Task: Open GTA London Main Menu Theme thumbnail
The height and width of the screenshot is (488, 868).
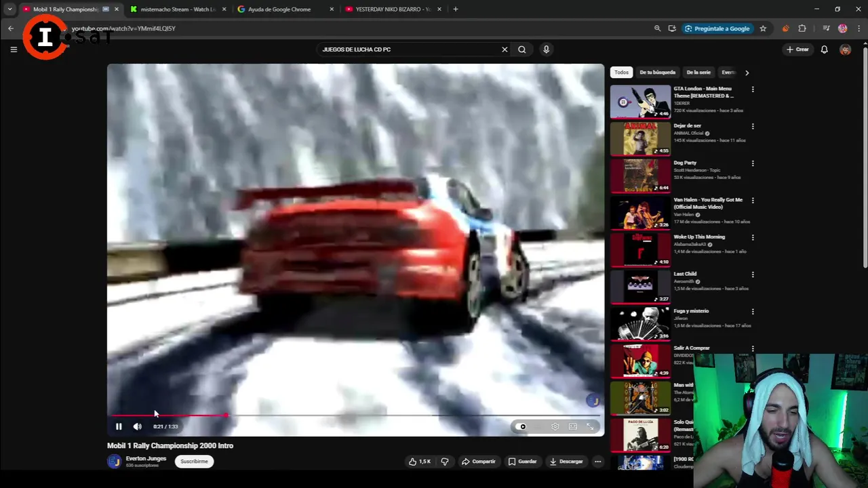Action: (x=640, y=102)
